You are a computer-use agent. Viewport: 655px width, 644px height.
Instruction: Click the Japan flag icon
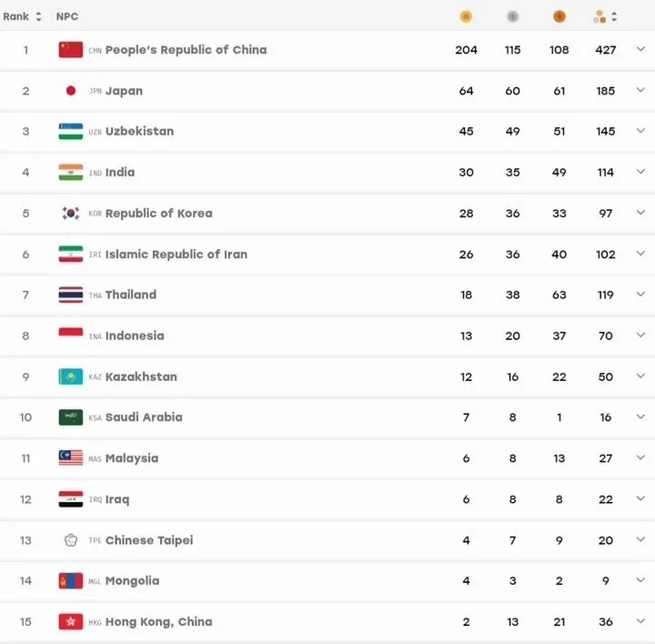pyautogui.click(x=71, y=91)
